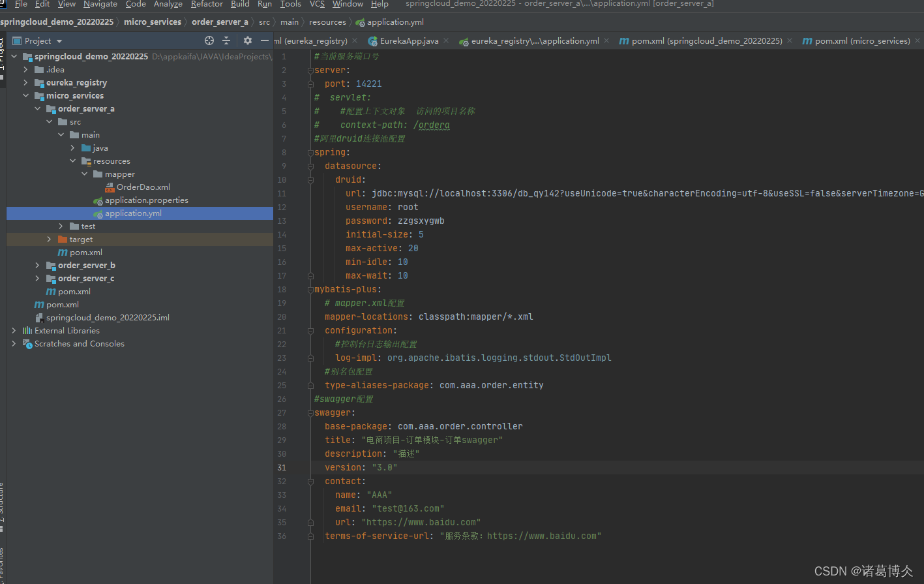Viewport: 924px width, 584px height.
Task: Click the Scratches and Consoles icon
Action: point(27,344)
